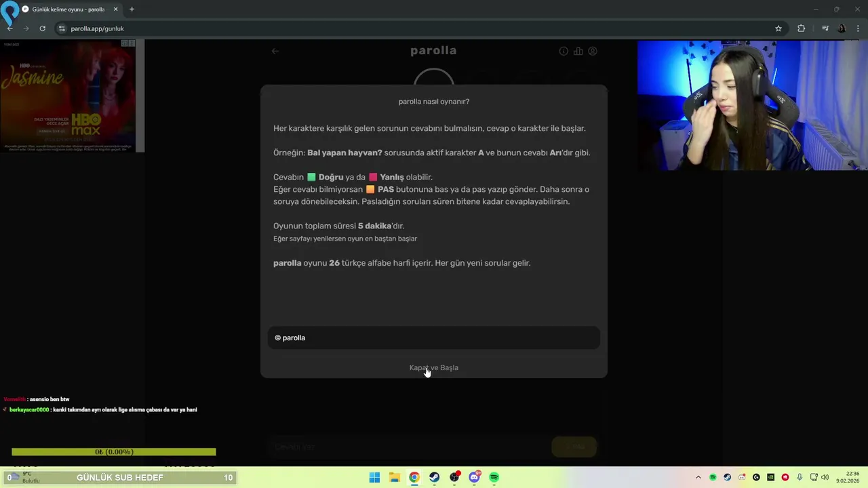Expand the system tray hidden icons chevron

pyautogui.click(x=698, y=478)
